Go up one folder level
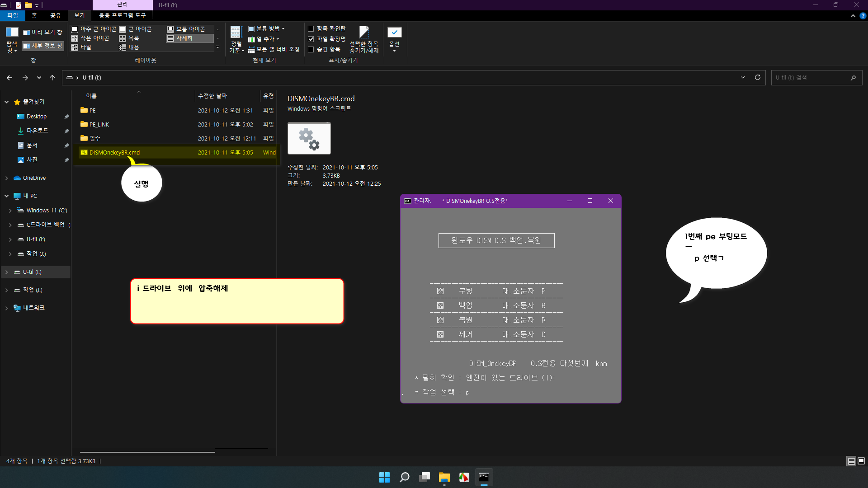The height and width of the screenshot is (488, 868). tap(52, 78)
